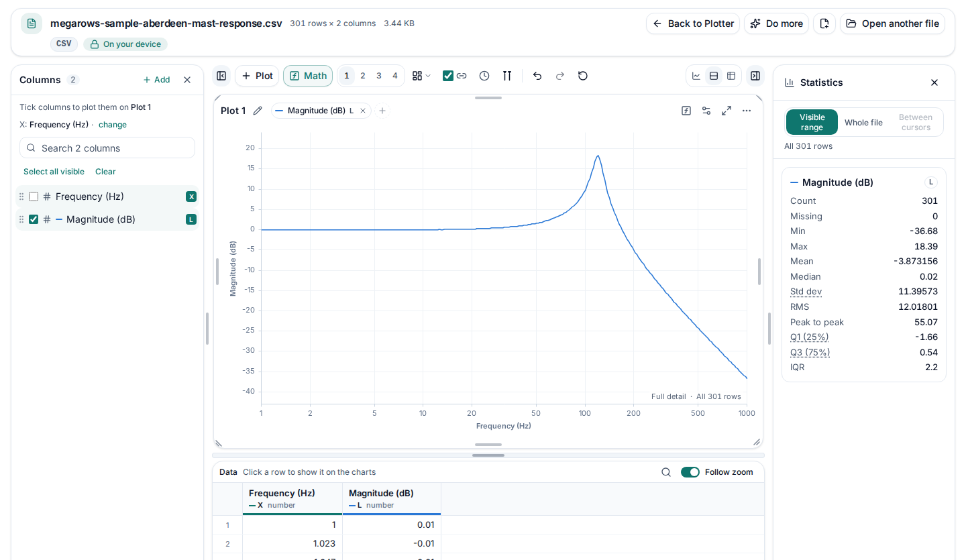This screenshot has width=966, height=560.
Task: Close the Statistics panel
Action: (934, 82)
